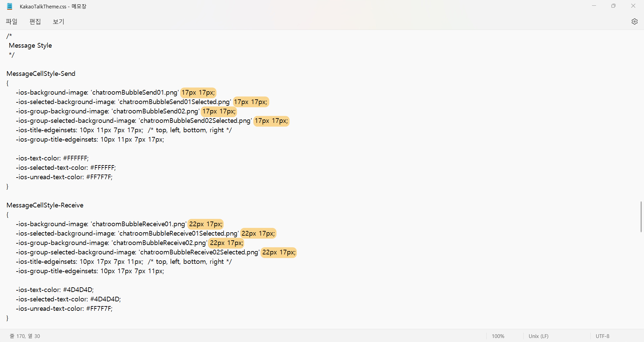Close the Notepad window
This screenshot has width=644, height=342.
click(633, 6)
